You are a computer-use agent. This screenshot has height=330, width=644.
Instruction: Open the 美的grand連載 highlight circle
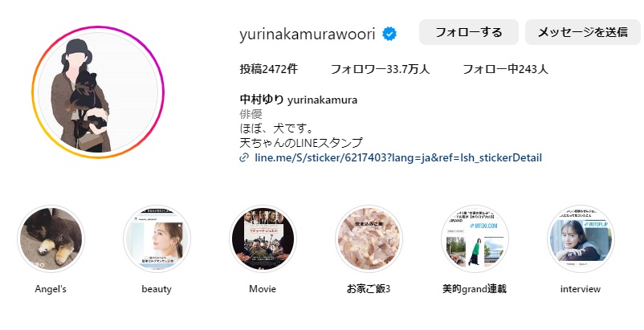(x=475, y=239)
